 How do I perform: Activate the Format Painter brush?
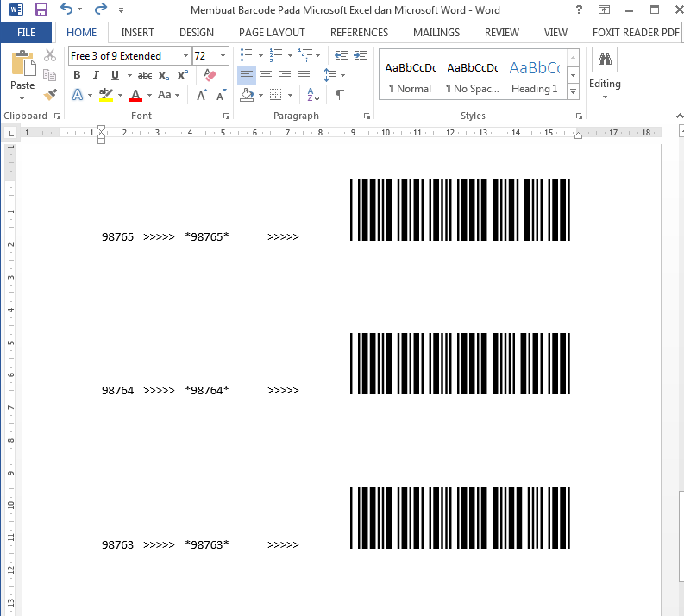(x=50, y=95)
